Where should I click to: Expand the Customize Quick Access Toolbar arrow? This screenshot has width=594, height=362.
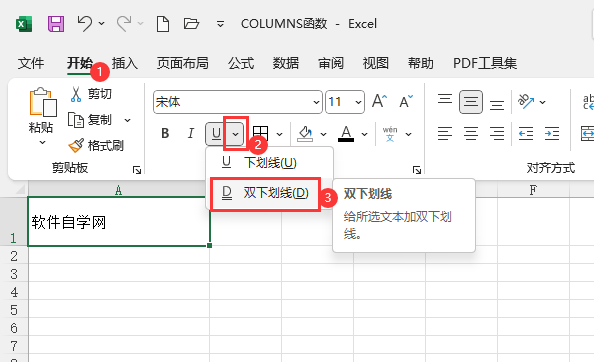point(220,24)
